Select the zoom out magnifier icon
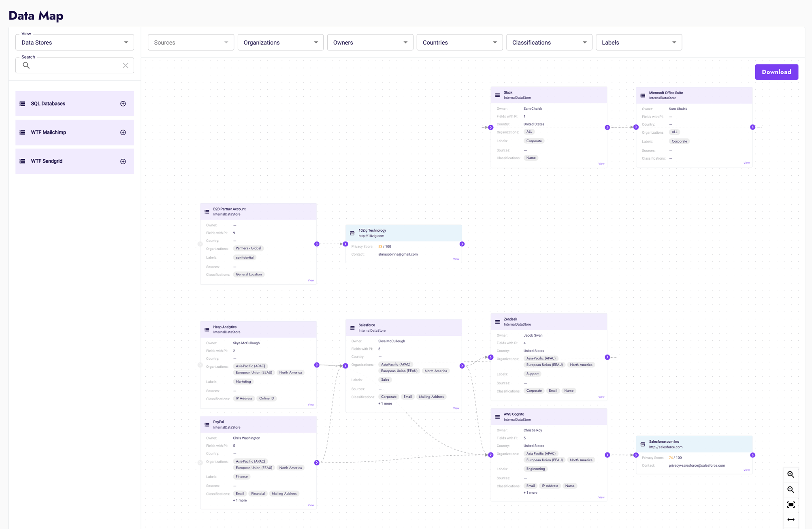The image size is (812, 529). click(x=791, y=489)
